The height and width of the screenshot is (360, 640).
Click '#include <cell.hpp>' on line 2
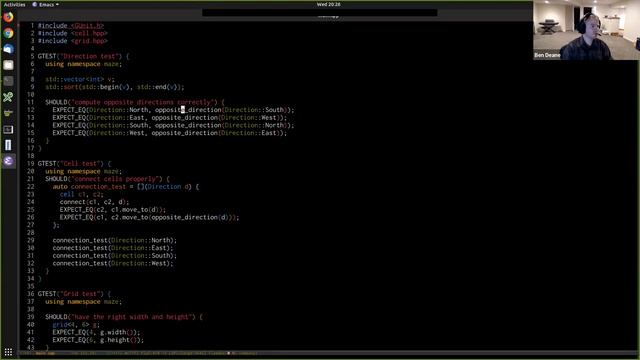click(x=73, y=33)
